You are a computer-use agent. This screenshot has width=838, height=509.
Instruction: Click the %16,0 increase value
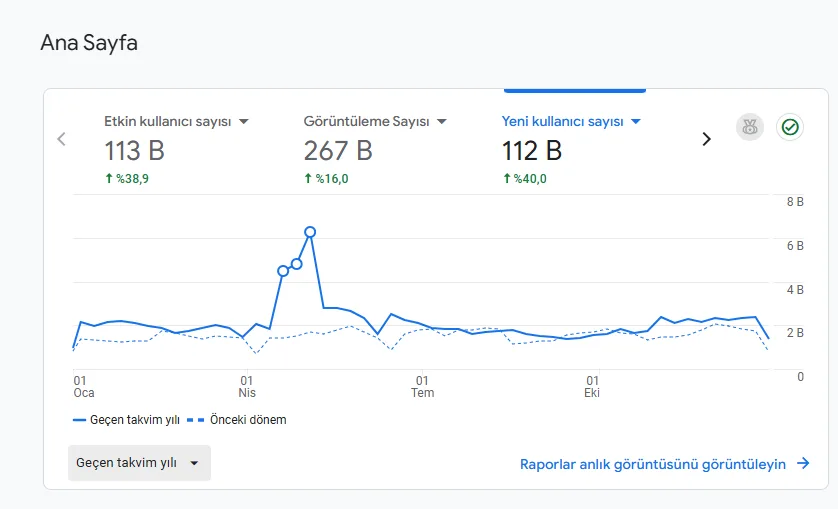327,179
